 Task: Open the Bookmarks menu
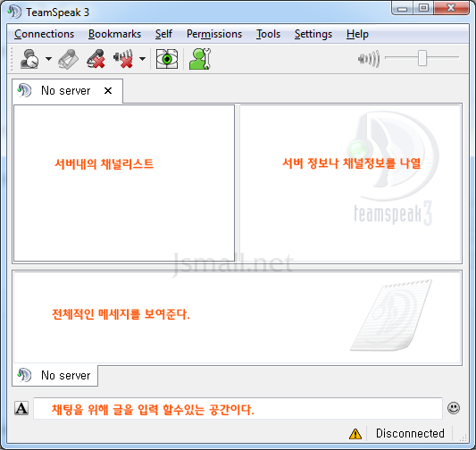click(114, 34)
